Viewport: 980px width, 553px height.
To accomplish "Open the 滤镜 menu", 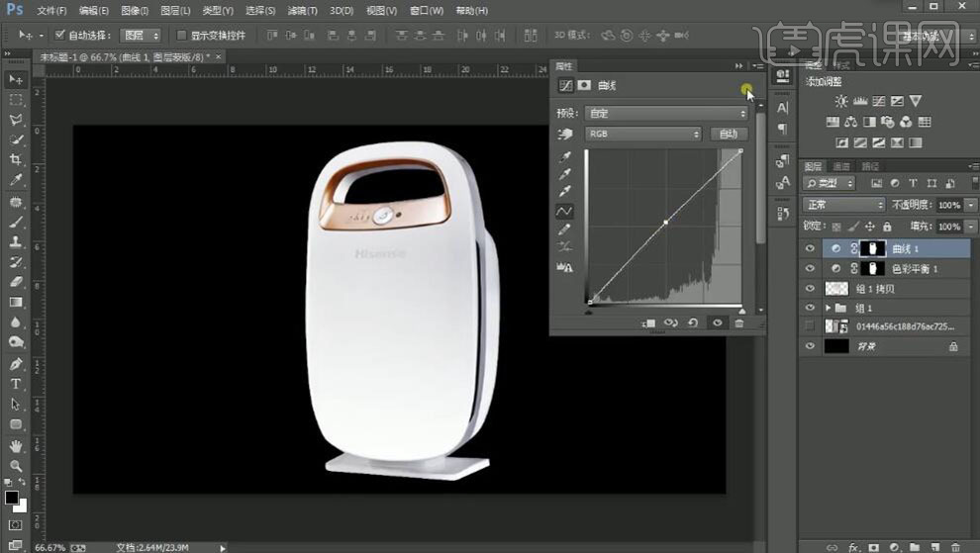I will (303, 10).
